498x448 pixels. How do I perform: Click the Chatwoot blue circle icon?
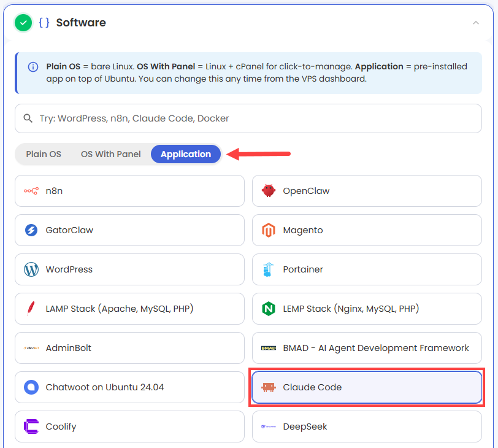[31, 387]
